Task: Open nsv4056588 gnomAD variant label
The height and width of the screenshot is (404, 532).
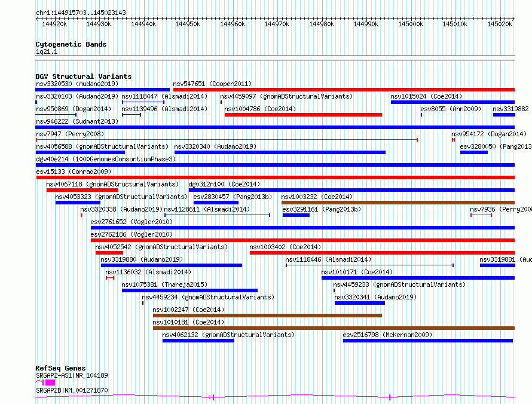Action: click(x=102, y=146)
